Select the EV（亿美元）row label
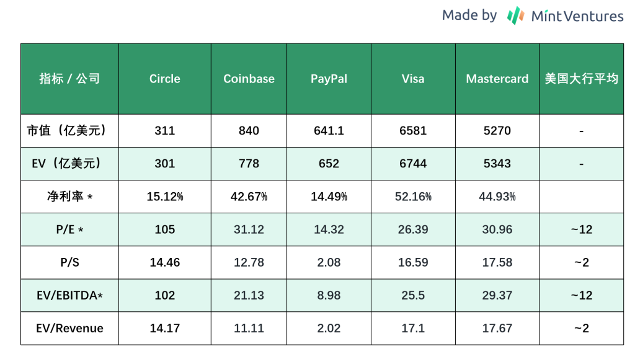The height and width of the screenshot is (364, 635). 69,164
